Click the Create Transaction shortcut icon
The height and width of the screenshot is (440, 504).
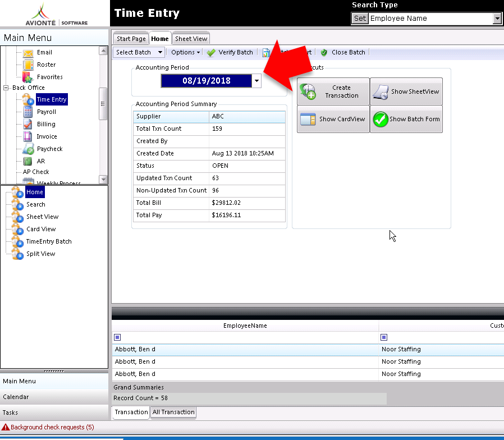point(308,91)
